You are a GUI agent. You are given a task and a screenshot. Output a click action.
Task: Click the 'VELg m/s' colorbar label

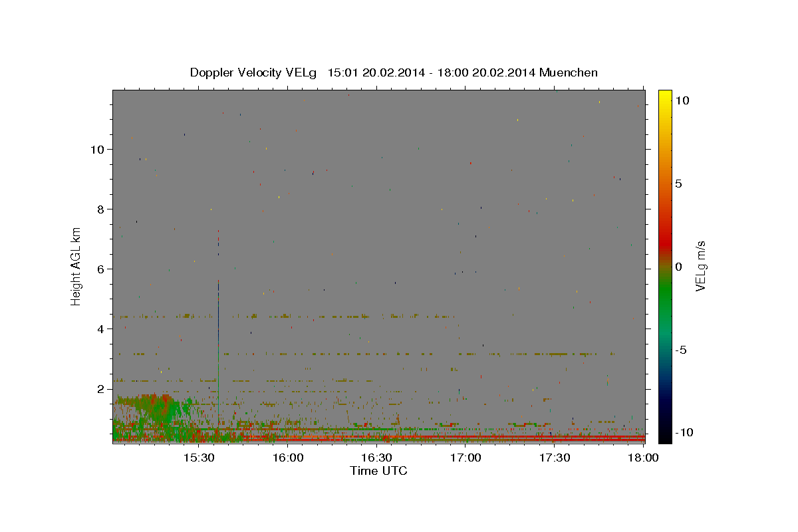pyautogui.click(x=701, y=266)
